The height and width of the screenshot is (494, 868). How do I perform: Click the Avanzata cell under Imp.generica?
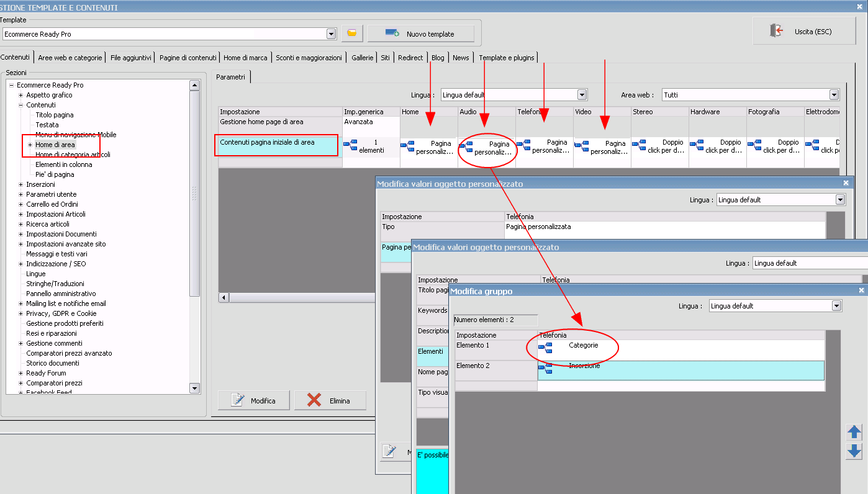pyautogui.click(x=371, y=127)
